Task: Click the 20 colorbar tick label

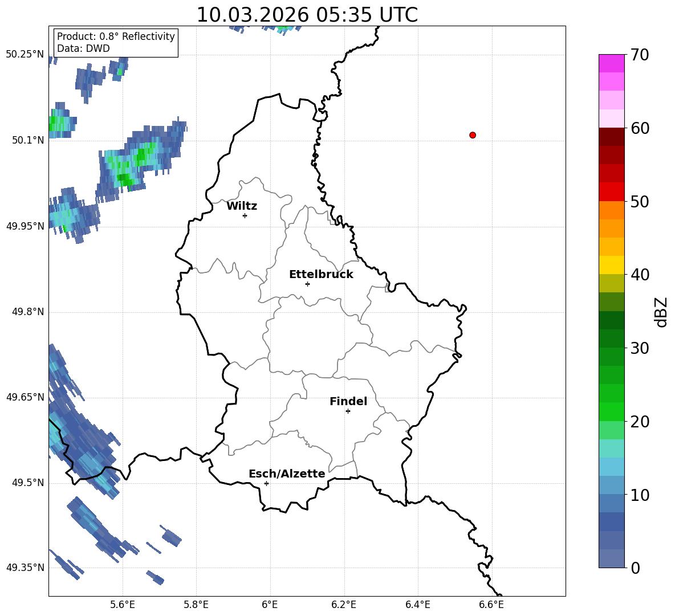Action: (640, 421)
